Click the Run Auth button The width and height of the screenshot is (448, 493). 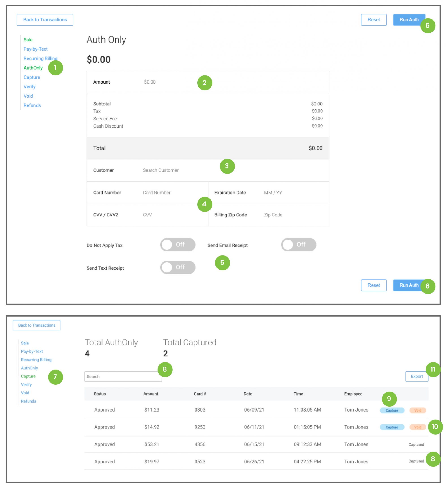click(x=409, y=19)
